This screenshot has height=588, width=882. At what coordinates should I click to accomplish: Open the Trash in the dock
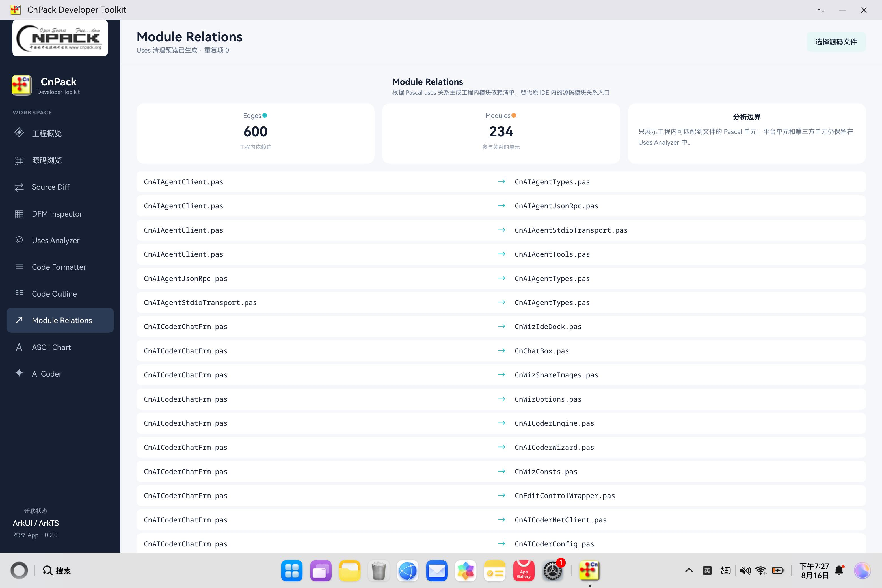(x=379, y=571)
